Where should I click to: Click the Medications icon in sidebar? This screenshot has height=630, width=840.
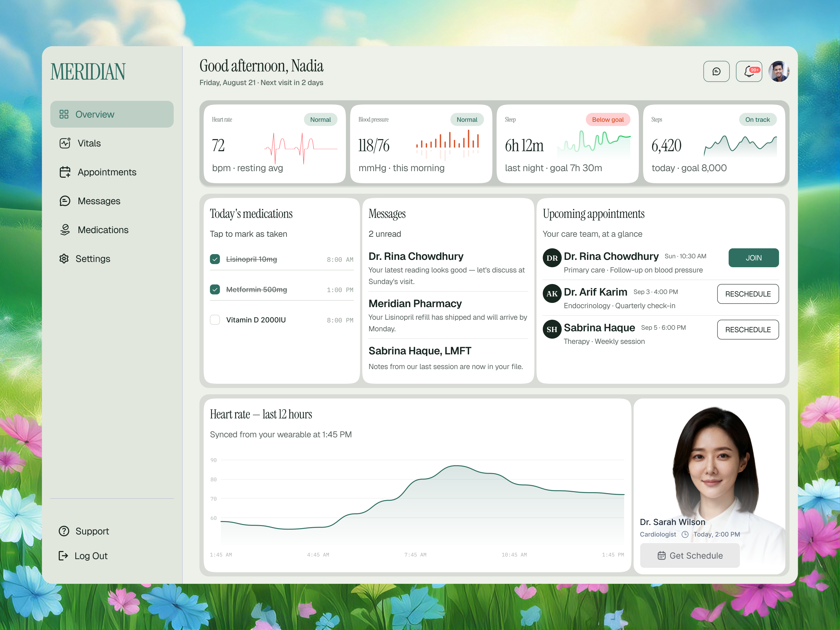[x=65, y=230]
